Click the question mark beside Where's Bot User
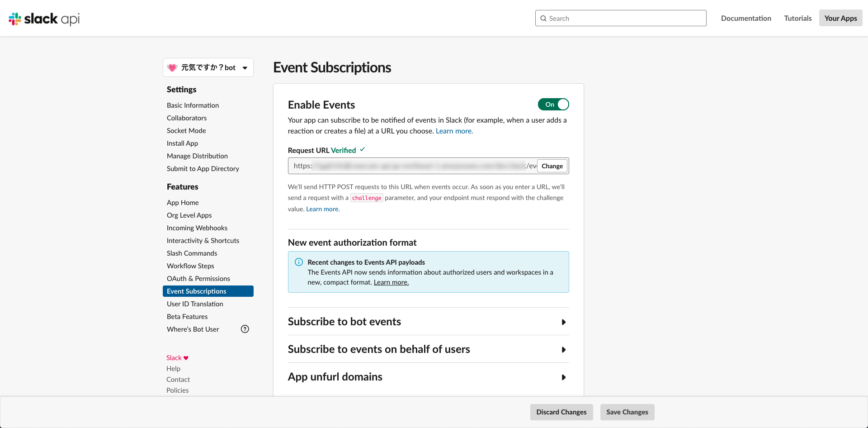This screenshot has width=868, height=428. (245, 329)
